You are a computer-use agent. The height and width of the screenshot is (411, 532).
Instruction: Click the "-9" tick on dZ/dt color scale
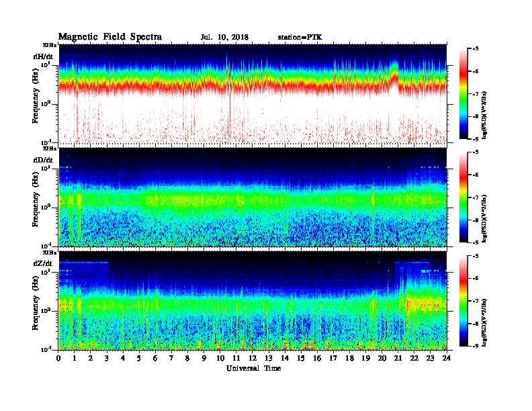pyautogui.click(x=476, y=346)
